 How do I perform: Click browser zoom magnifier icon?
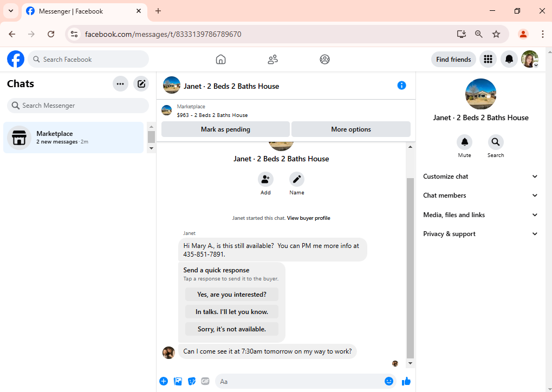[479, 34]
